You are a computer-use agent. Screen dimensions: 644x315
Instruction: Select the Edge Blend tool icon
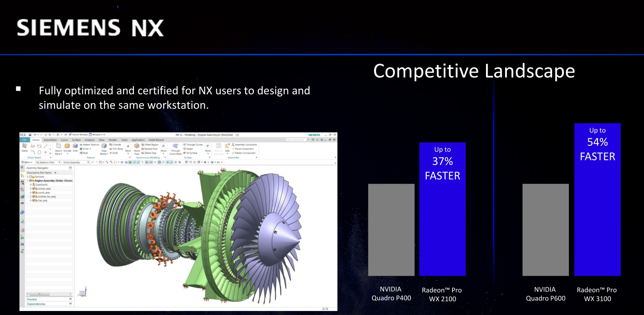[104, 146]
